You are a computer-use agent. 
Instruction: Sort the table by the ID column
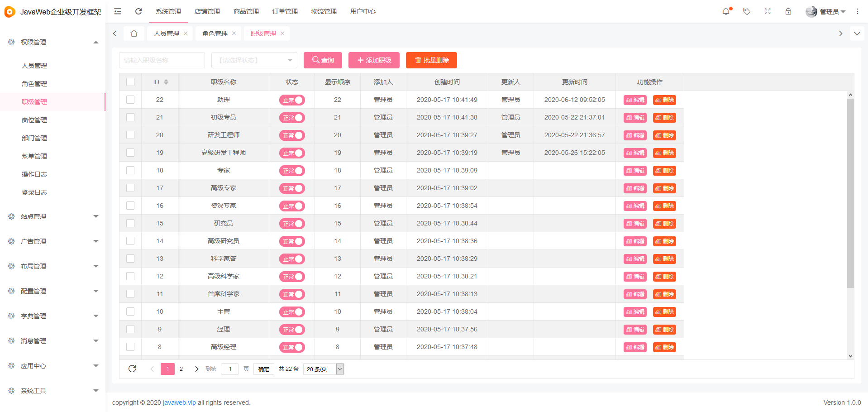click(166, 82)
